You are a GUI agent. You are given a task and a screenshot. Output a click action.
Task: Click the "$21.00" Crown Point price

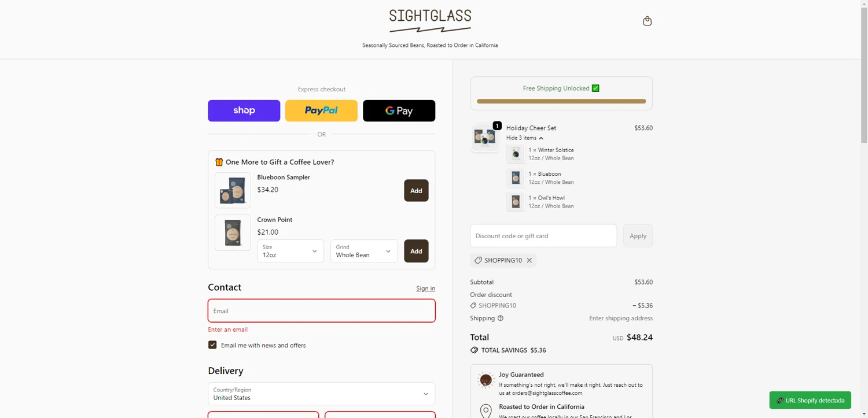coord(268,232)
